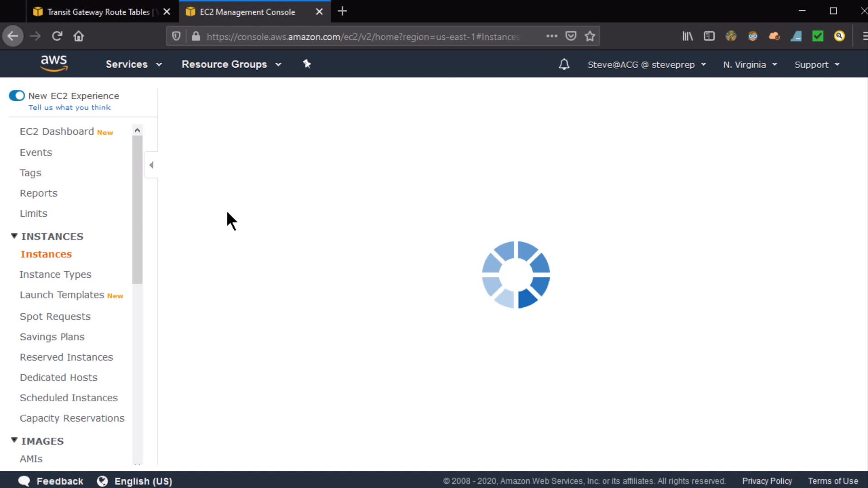Collapse the sidebar with the left arrow handle
Image resolution: width=868 pixels, height=488 pixels.
tap(151, 165)
